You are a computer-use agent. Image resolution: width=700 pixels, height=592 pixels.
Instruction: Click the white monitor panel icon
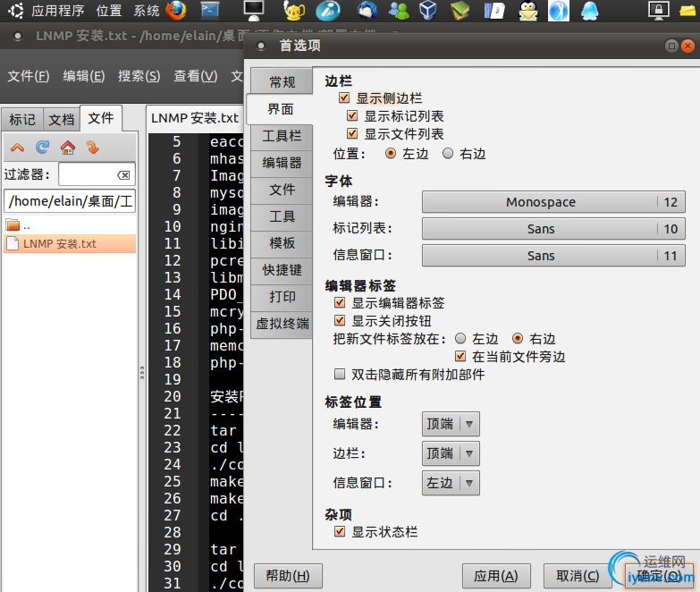click(254, 10)
